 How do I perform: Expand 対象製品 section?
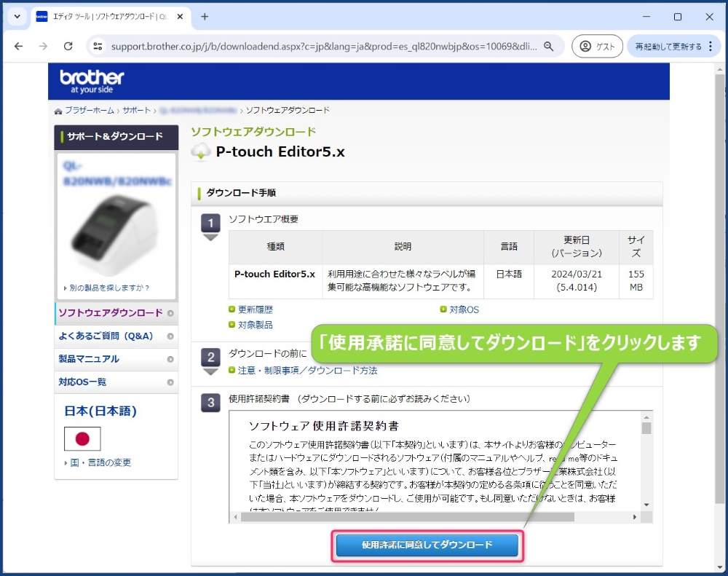click(x=255, y=325)
